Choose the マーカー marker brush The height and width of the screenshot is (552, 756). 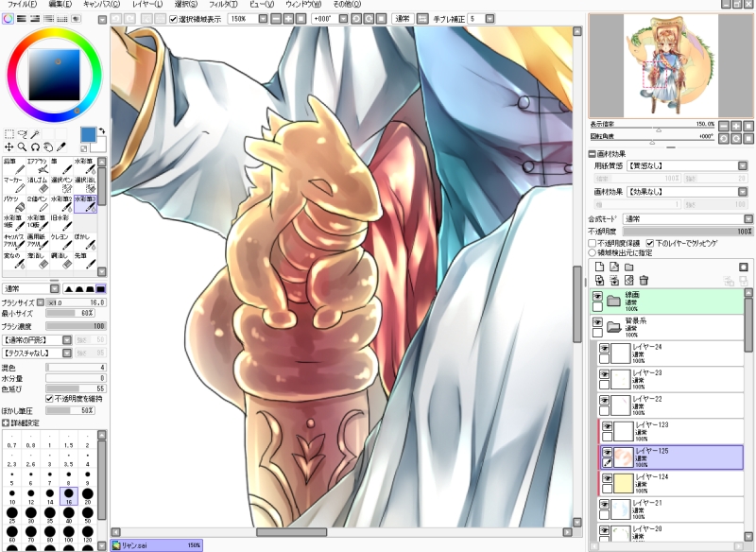point(14,185)
